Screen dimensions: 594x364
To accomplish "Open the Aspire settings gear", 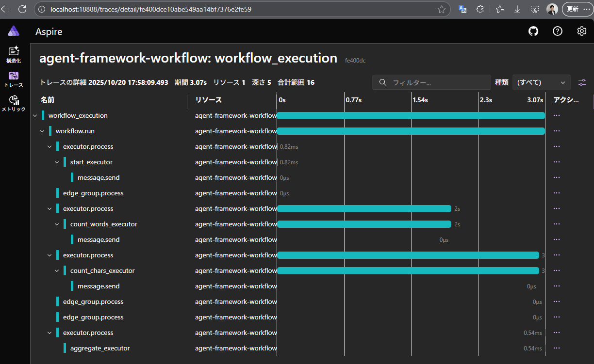I will (581, 32).
